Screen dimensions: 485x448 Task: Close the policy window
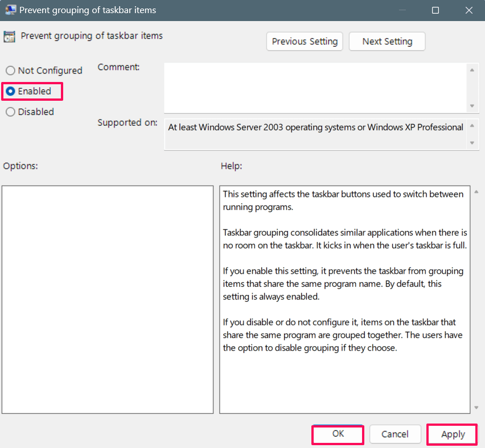(x=469, y=10)
